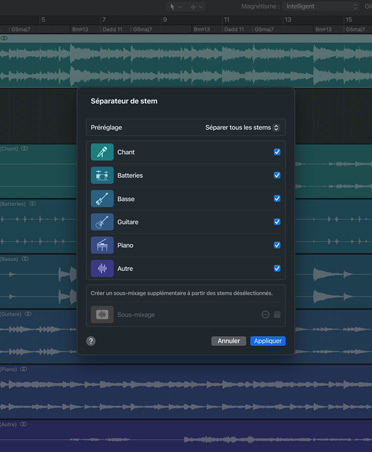Click the Piano stem icon
The width and height of the screenshot is (372, 452).
coord(102,245)
